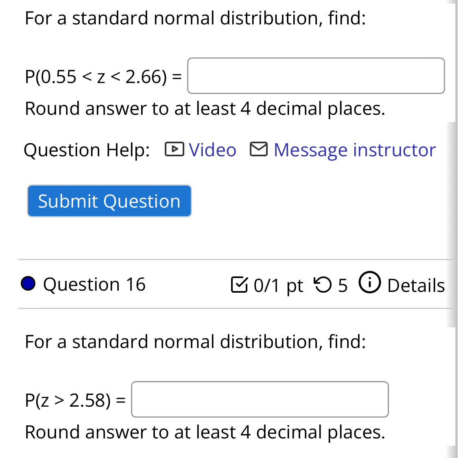Click the answer field for P(0.55 < z < 2.66)
The width and height of the screenshot is (476, 458).
click(x=316, y=76)
